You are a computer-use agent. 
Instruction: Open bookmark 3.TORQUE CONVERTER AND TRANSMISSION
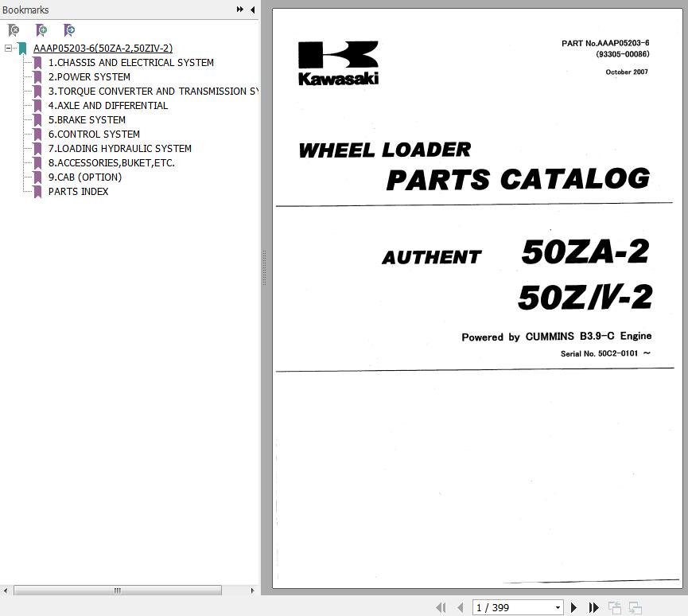pyautogui.click(x=154, y=92)
